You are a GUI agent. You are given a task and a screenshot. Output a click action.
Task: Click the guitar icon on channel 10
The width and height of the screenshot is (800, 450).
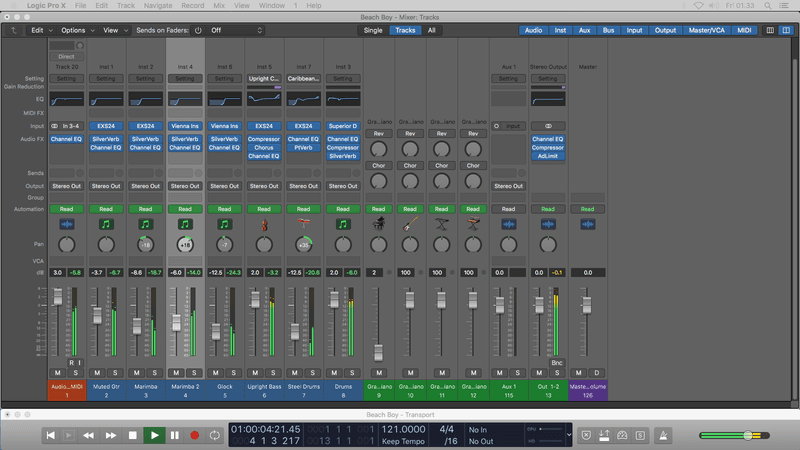(410, 224)
